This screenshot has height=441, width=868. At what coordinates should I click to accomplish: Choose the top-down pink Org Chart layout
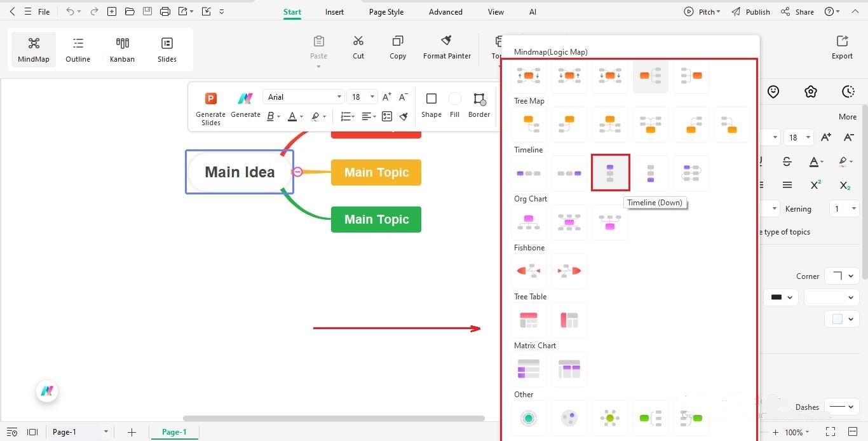529,222
